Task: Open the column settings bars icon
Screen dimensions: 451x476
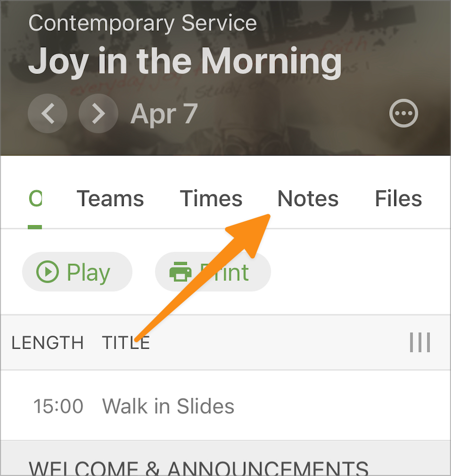Action: tap(420, 342)
